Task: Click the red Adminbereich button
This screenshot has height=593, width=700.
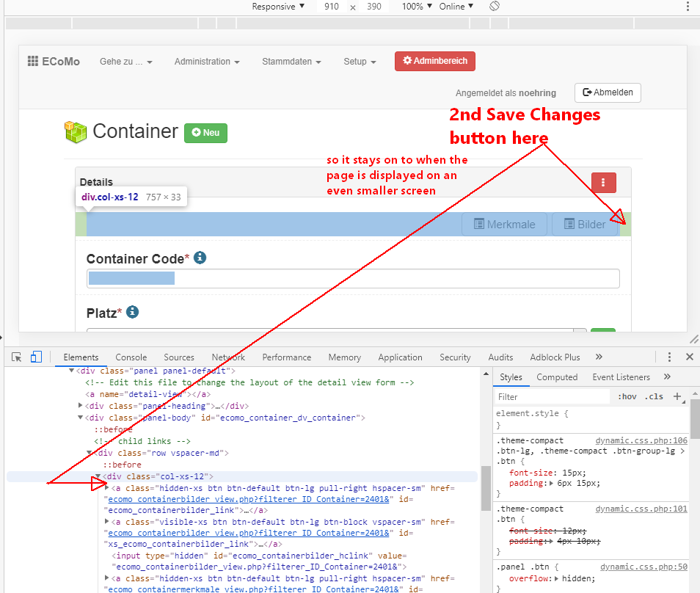Action: [435, 61]
